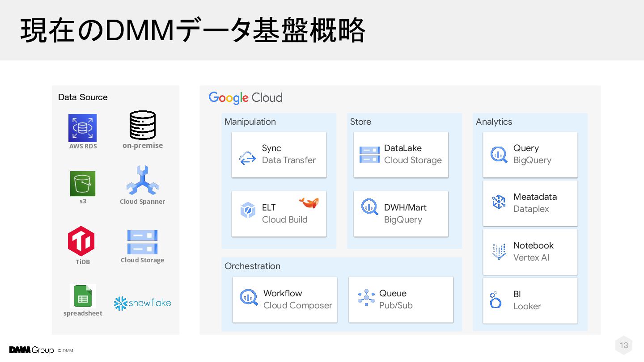The height and width of the screenshot is (362, 644).
Task: Click the 'DataLake' text
Action: click(x=403, y=148)
